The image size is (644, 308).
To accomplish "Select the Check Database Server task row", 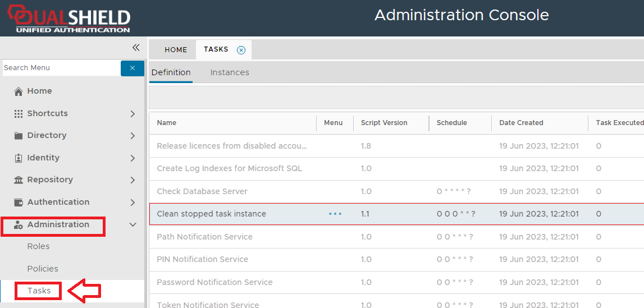I will pyautogui.click(x=202, y=191).
